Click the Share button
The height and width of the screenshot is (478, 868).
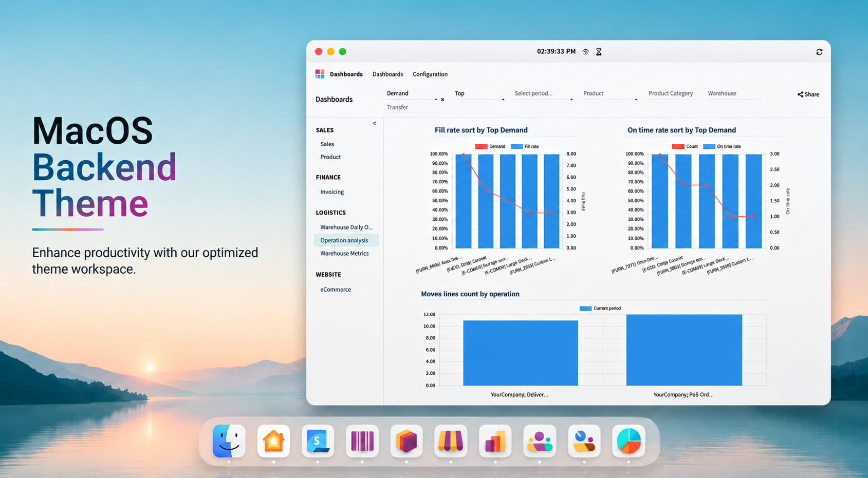tap(808, 94)
